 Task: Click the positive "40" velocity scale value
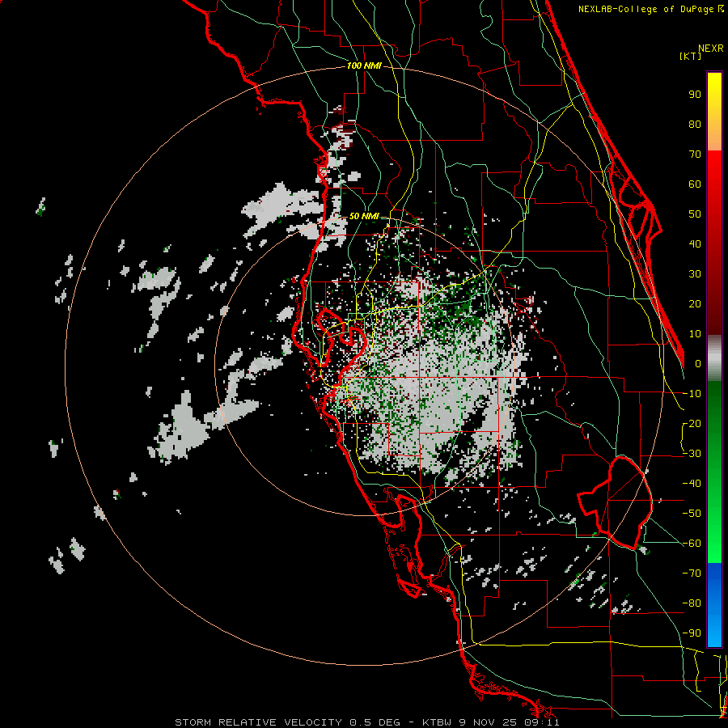coord(695,243)
